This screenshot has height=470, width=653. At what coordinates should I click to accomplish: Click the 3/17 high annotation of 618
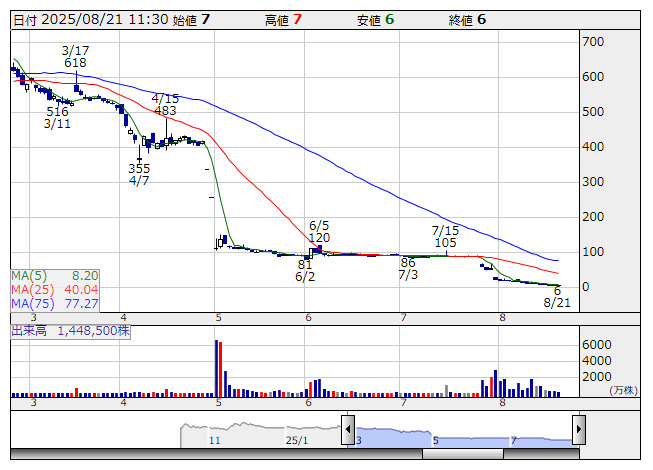click(x=75, y=56)
